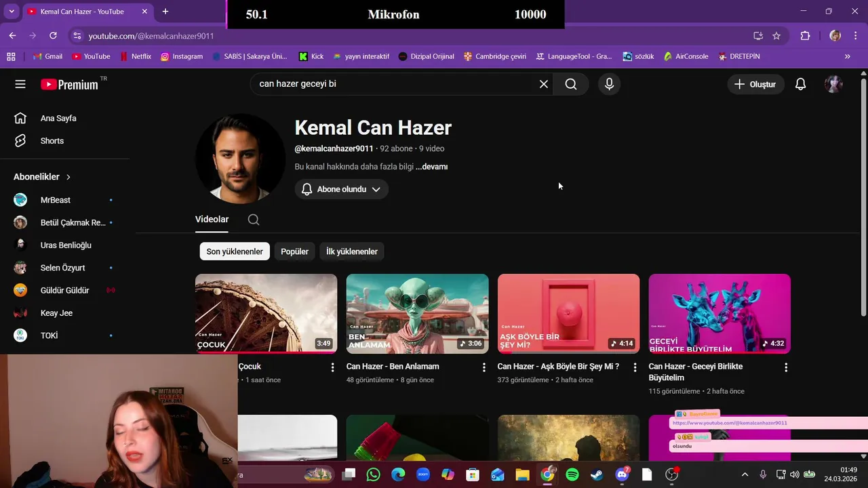The width and height of the screenshot is (868, 488).
Task: Open the Instagram bookmark
Action: [182, 56]
